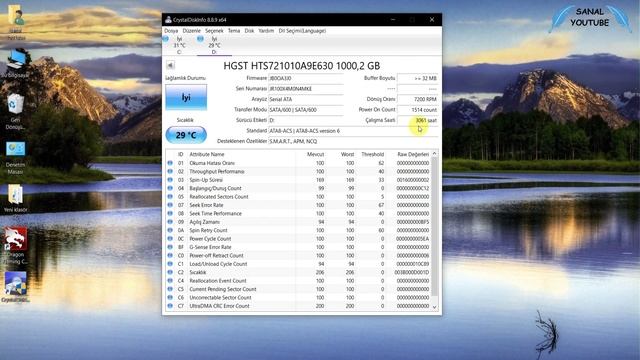Click the Arayüz Serial ATA field
640x360 pixels.
(x=306, y=99)
